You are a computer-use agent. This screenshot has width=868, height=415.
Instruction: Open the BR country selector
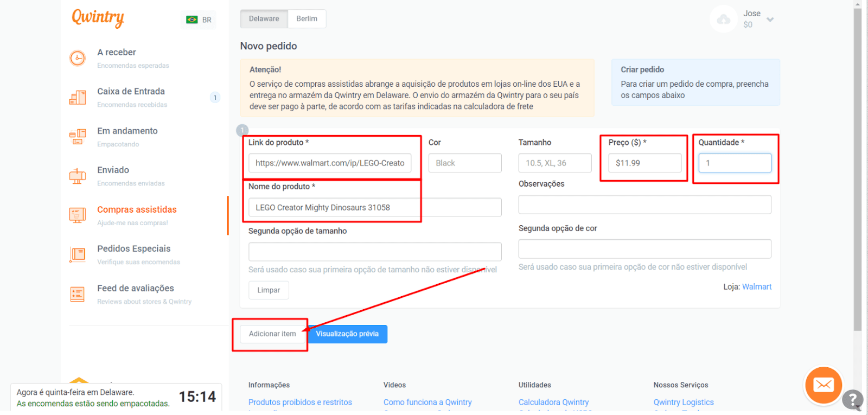tap(198, 20)
